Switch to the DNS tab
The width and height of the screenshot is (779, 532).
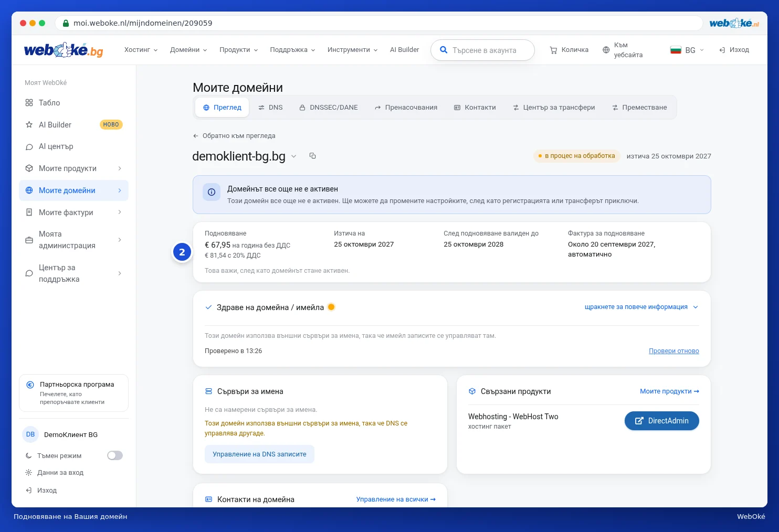(x=270, y=108)
